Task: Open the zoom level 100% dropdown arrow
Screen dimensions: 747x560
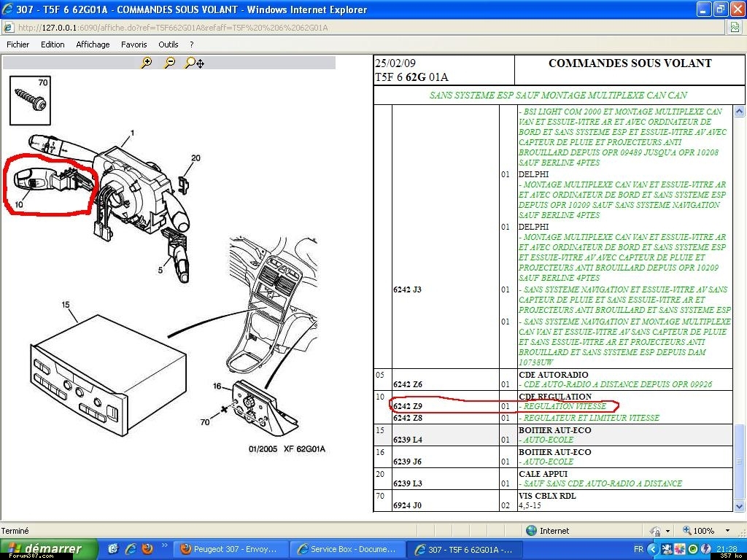Action: (x=727, y=531)
